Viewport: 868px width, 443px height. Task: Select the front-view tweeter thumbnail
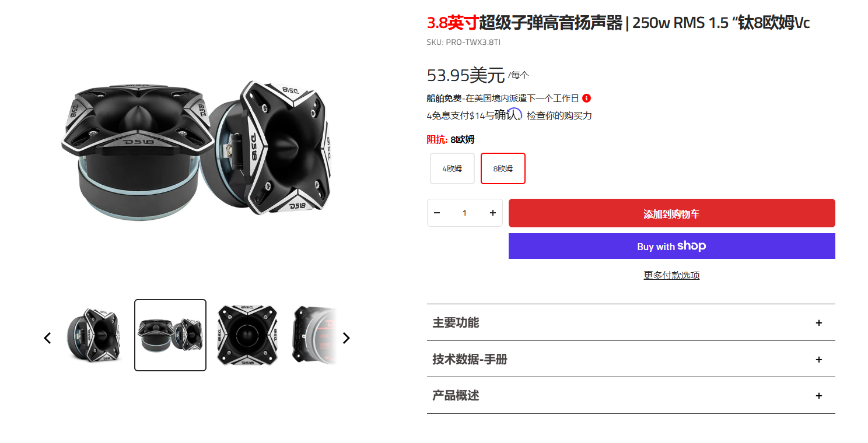(248, 335)
